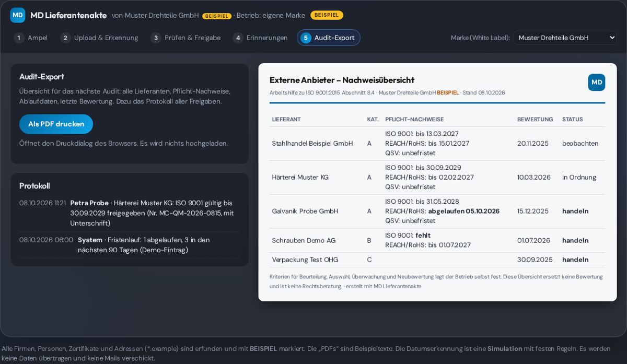Click the handeln status for Schrauben Demo AG
Image resolution: width=627 pixels, height=364 pixels.
coord(575,241)
